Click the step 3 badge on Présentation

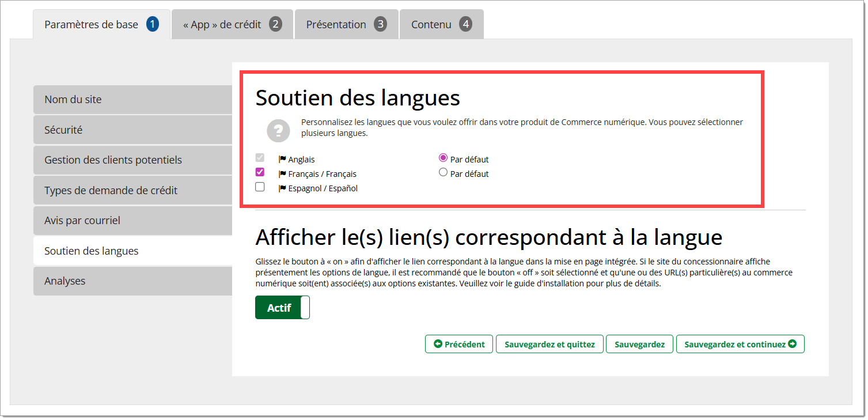[380, 24]
